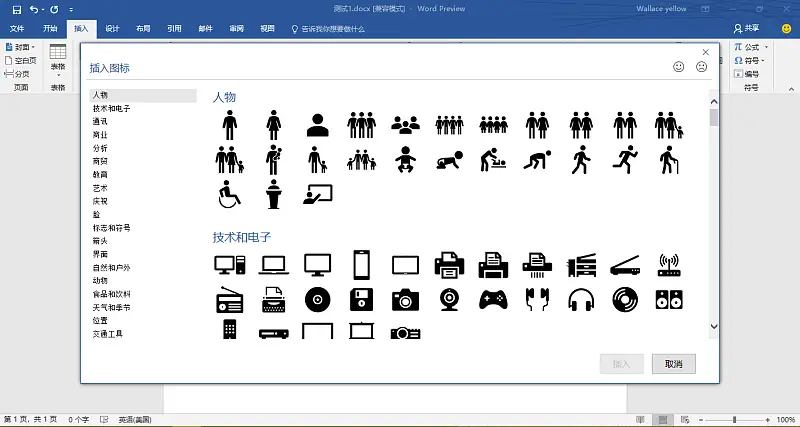The image size is (800, 427).
Task: Click the 共享 share button
Action: tap(746, 29)
